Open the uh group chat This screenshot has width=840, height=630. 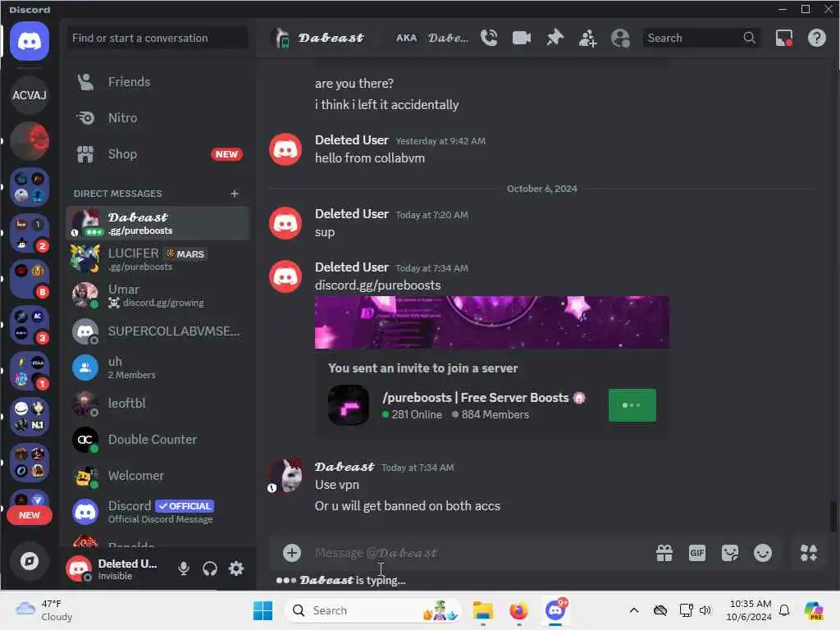pos(157,367)
